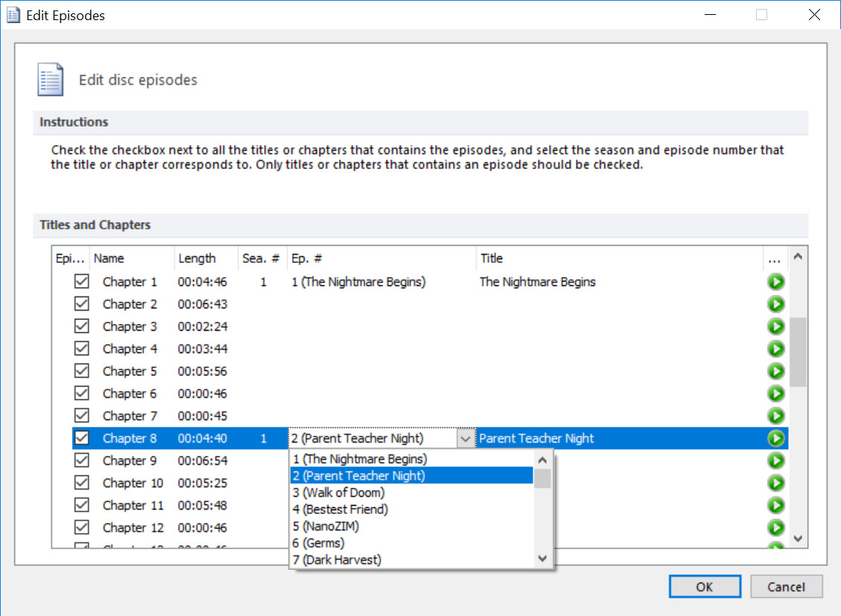Click the dropdown list scrollbar thumb

542,478
